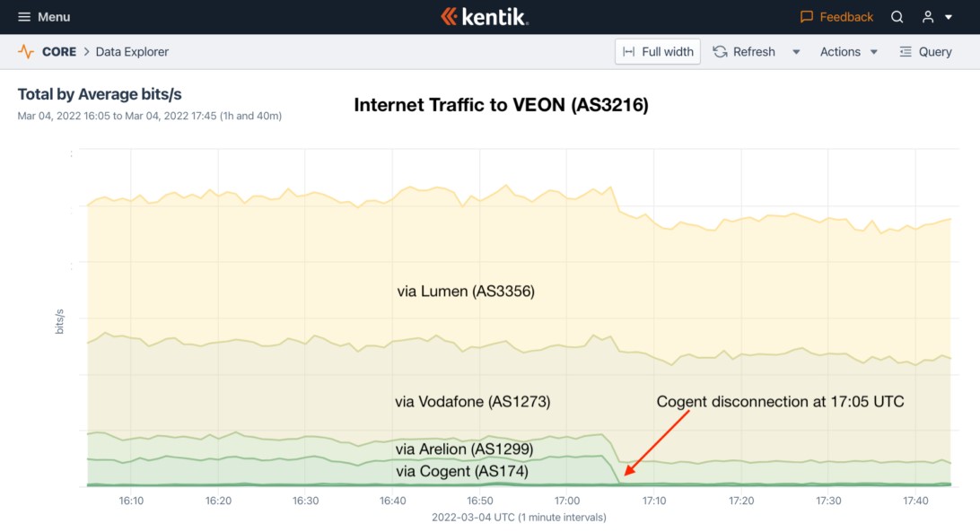Open the hamburger Menu icon
The image size is (980, 532).
(x=23, y=17)
